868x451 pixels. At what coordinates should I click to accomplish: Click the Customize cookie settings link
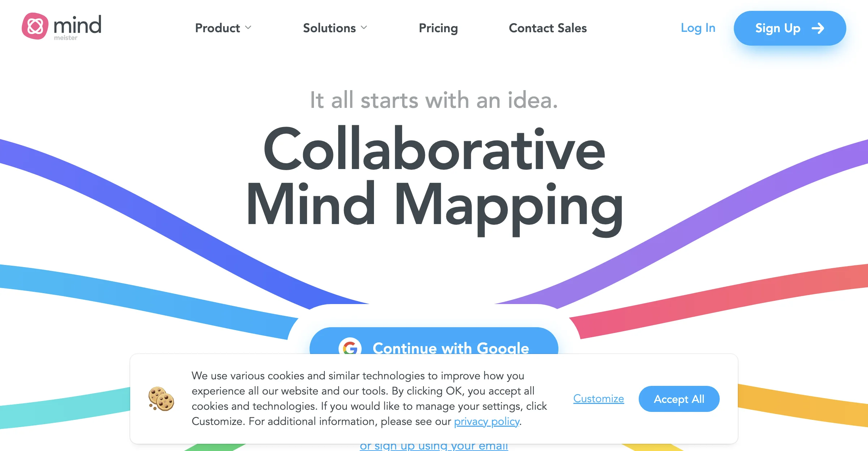pos(599,399)
